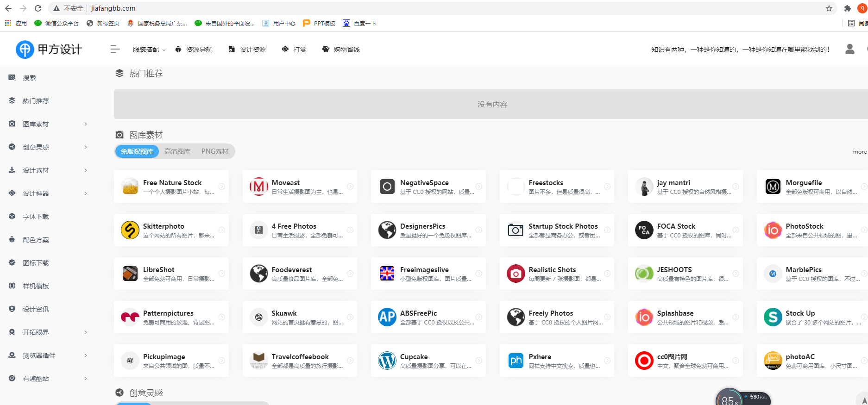
Task: Click the ABSFreePic AP logo icon
Action: (387, 317)
